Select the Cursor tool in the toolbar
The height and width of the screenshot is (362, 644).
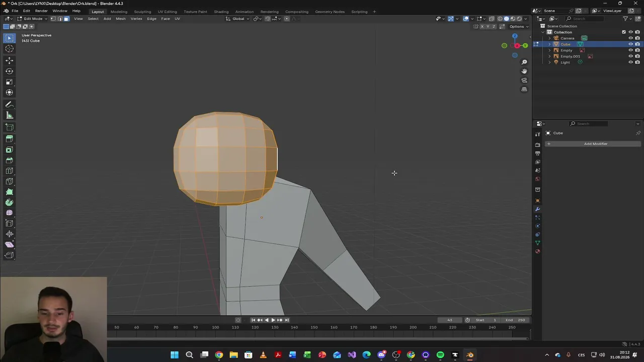[10, 49]
